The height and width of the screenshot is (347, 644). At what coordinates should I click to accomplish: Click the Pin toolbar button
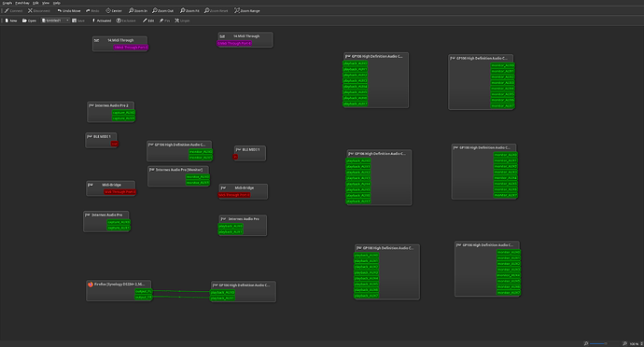tap(164, 21)
